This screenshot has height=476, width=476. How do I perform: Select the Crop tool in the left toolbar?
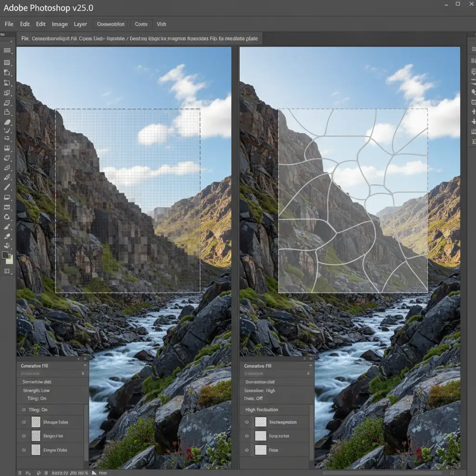(x=7, y=83)
